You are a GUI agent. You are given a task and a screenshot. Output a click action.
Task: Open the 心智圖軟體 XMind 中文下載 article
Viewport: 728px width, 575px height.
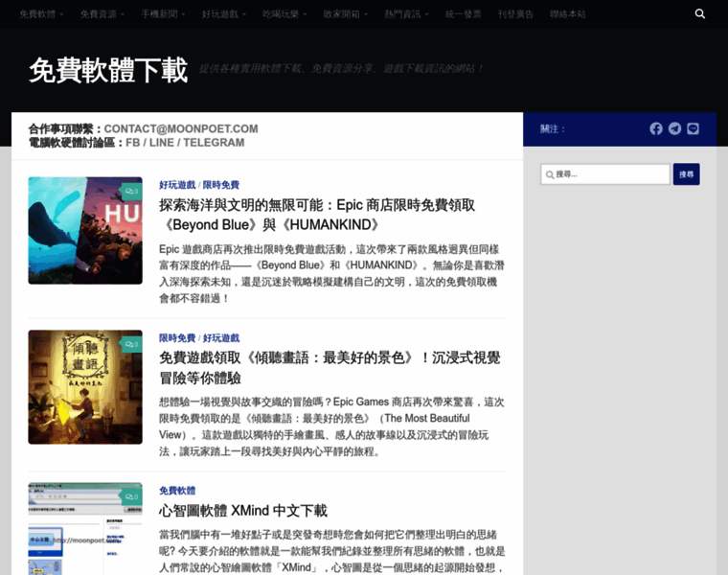point(243,511)
